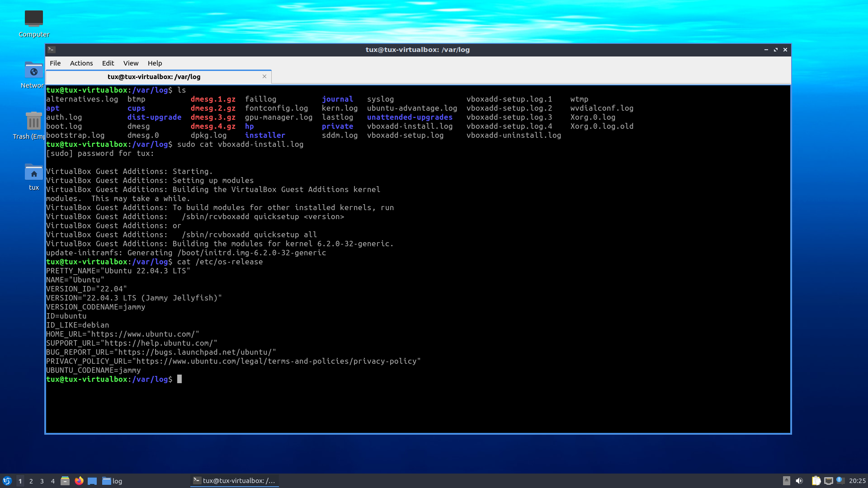
Task: Minimize the terminal window
Action: [x=766, y=50]
